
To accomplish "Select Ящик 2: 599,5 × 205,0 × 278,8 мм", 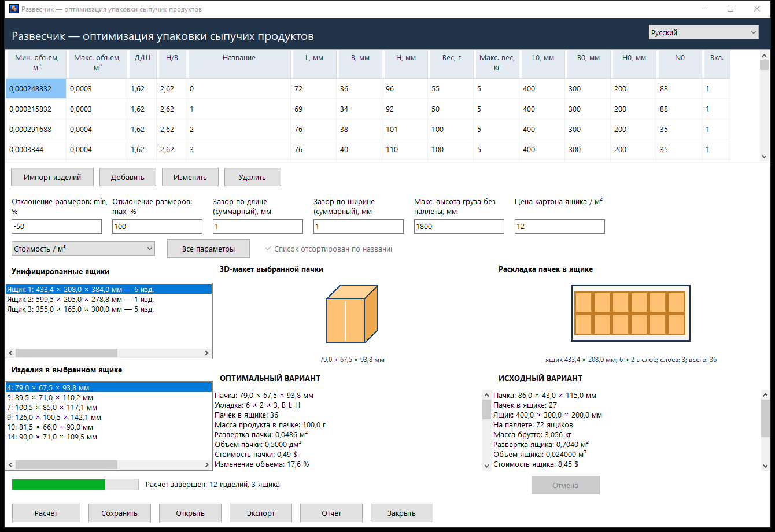I will (109, 299).
